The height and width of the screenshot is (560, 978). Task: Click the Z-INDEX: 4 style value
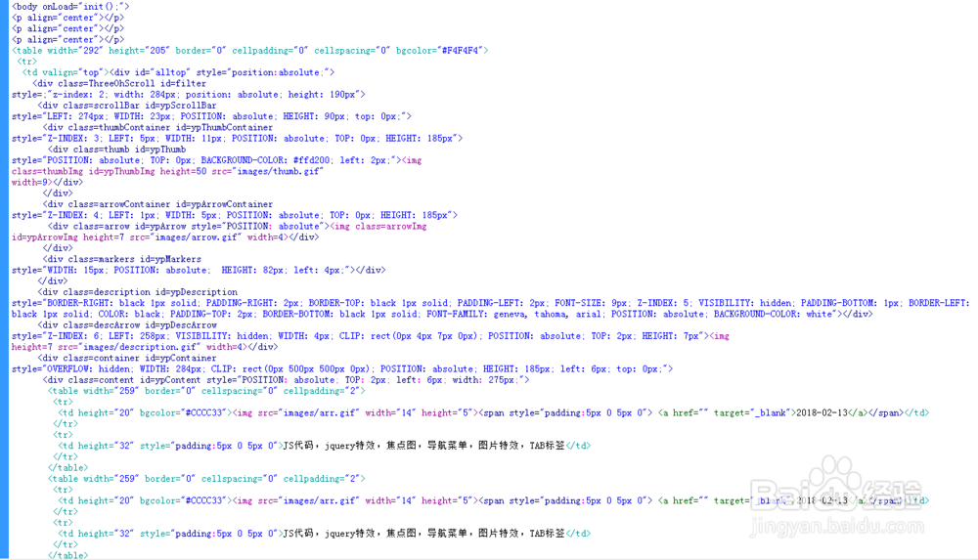(x=75, y=215)
